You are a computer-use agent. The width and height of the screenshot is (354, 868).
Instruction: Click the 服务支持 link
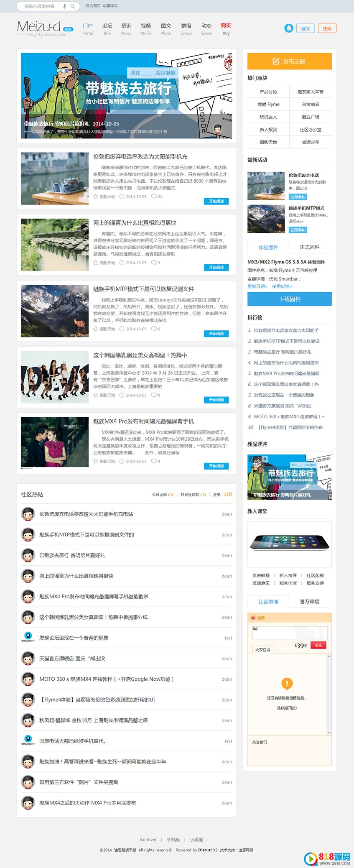click(315, 583)
